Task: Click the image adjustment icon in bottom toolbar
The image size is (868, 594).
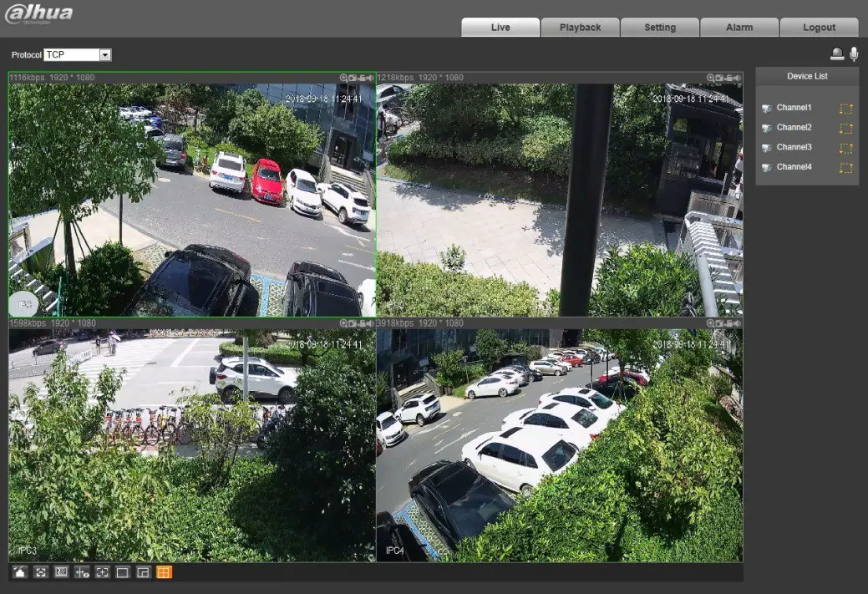Action: click(x=19, y=572)
